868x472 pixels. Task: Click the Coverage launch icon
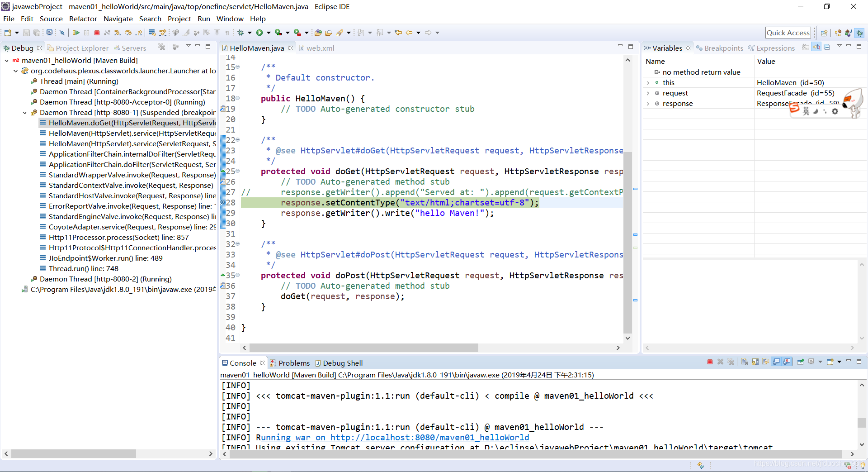[x=278, y=33]
